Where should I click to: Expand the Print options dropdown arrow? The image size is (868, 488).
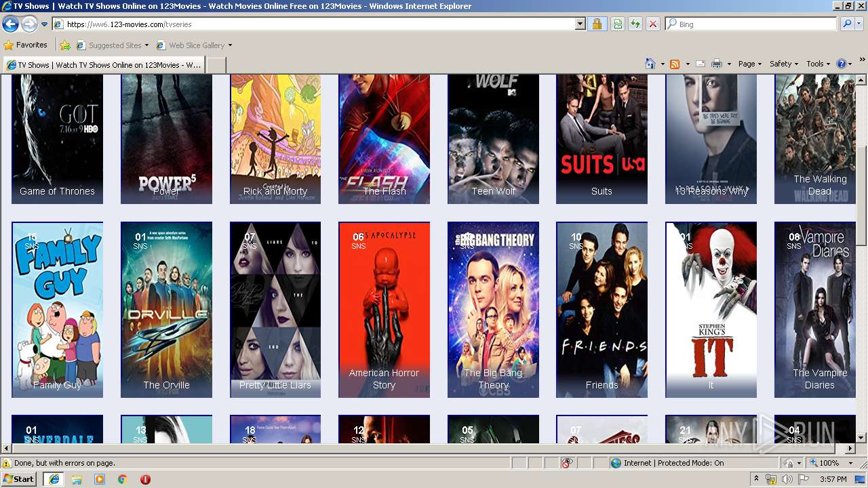pyautogui.click(x=729, y=64)
